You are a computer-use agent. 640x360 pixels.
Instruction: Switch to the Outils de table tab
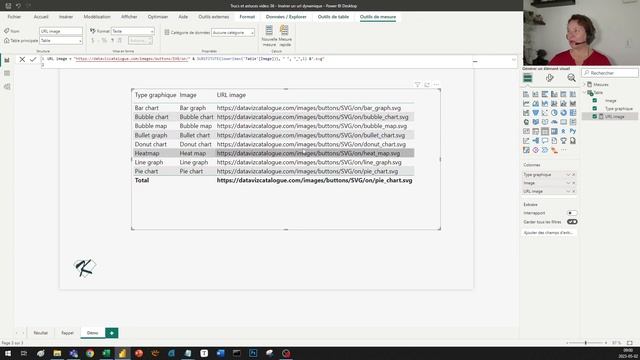click(333, 17)
